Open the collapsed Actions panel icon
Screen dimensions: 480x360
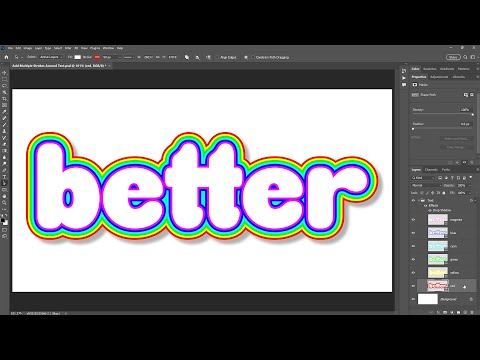pyautogui.click(x=404, y=78)
